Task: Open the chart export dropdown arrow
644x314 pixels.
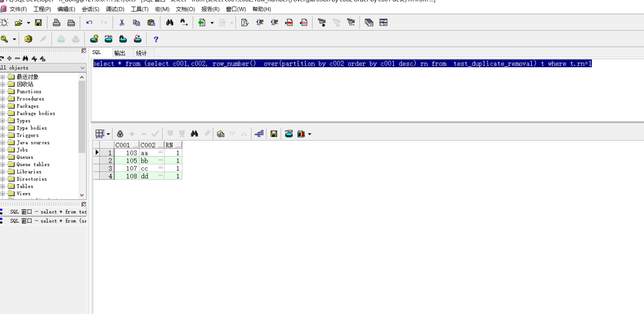Action: tap(310, 134)
